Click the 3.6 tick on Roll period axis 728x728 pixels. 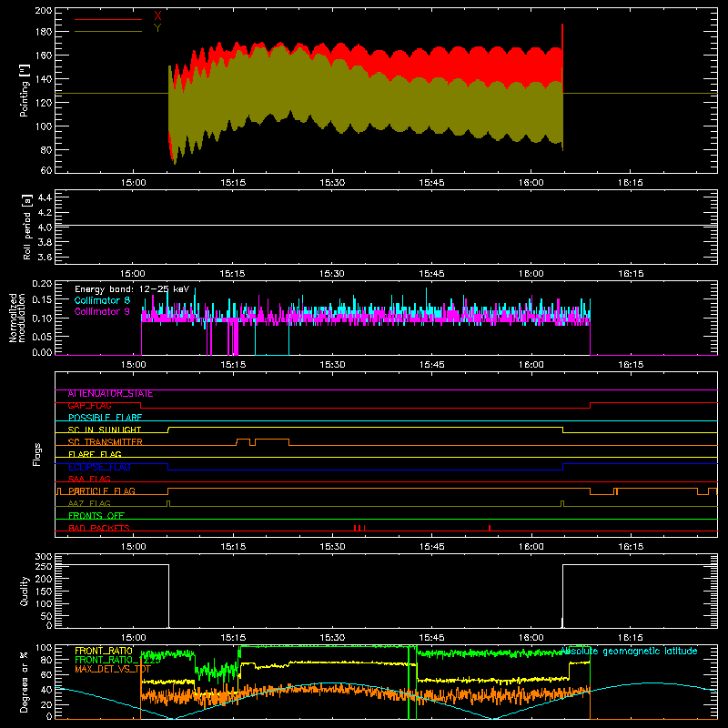(x=45, y=257)
